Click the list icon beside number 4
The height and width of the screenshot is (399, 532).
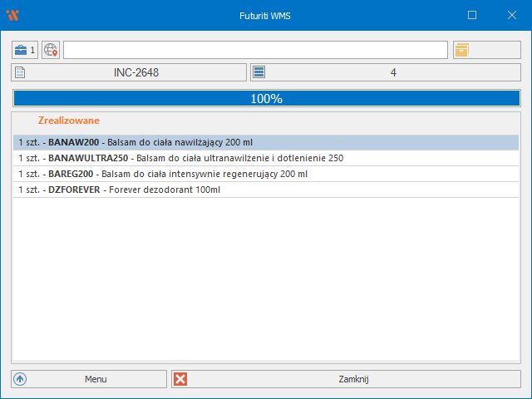point(259,72)
